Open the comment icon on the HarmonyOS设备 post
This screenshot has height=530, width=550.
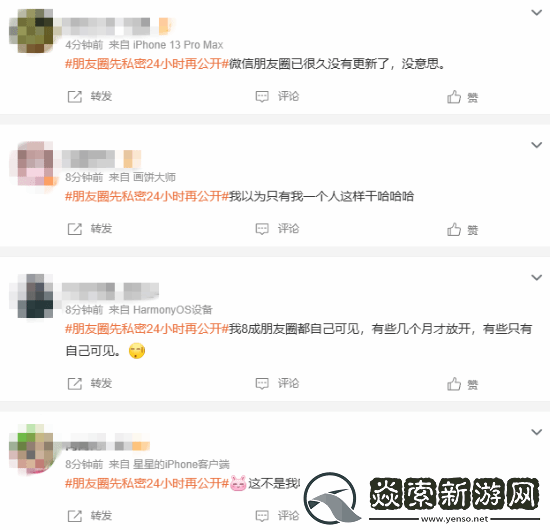click(x=262, y=384)
